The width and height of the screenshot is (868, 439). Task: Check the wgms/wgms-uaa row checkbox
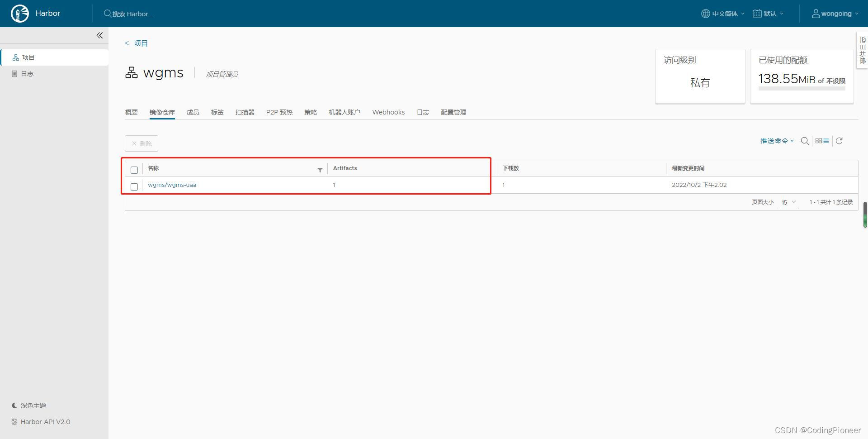click(x=134, y=186)
